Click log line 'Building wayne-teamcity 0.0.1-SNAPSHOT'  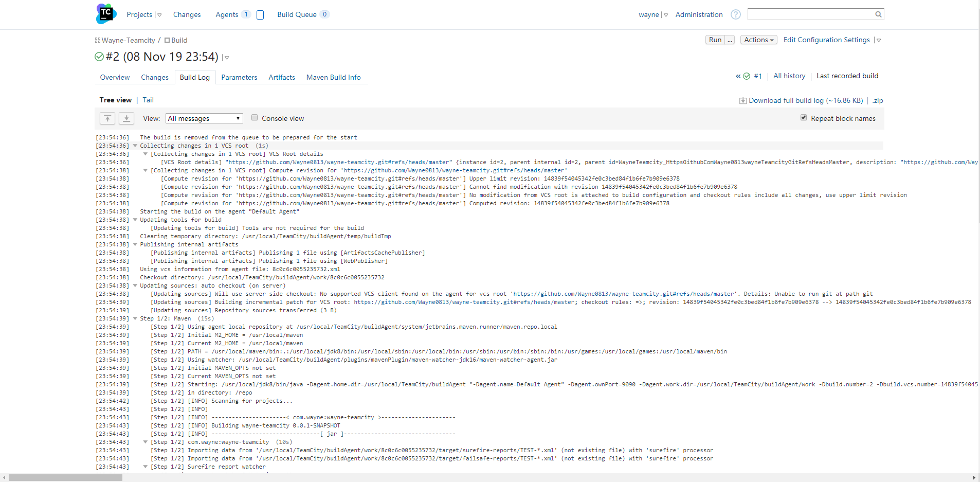pyautogui.click(x=245, y=425)
